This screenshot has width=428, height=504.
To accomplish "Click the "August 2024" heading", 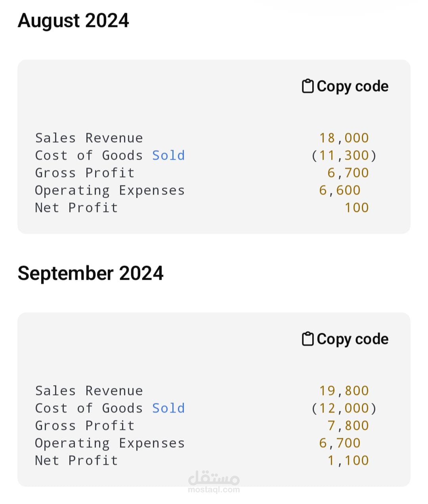I will tap(73, 21).
